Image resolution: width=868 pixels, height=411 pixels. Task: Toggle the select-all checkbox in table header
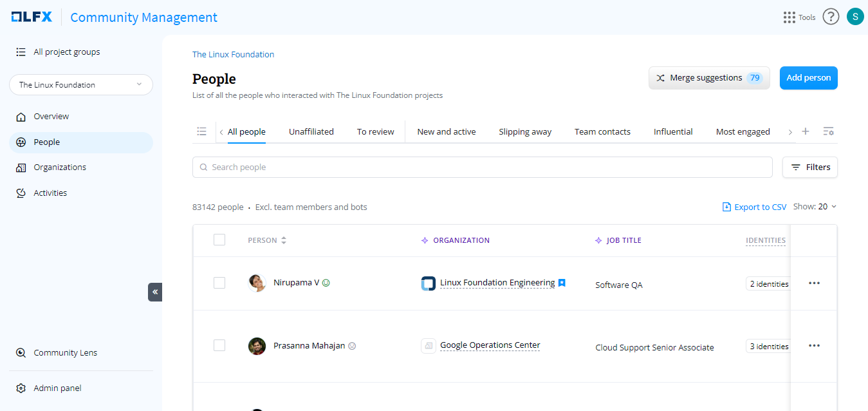point(219,240)
